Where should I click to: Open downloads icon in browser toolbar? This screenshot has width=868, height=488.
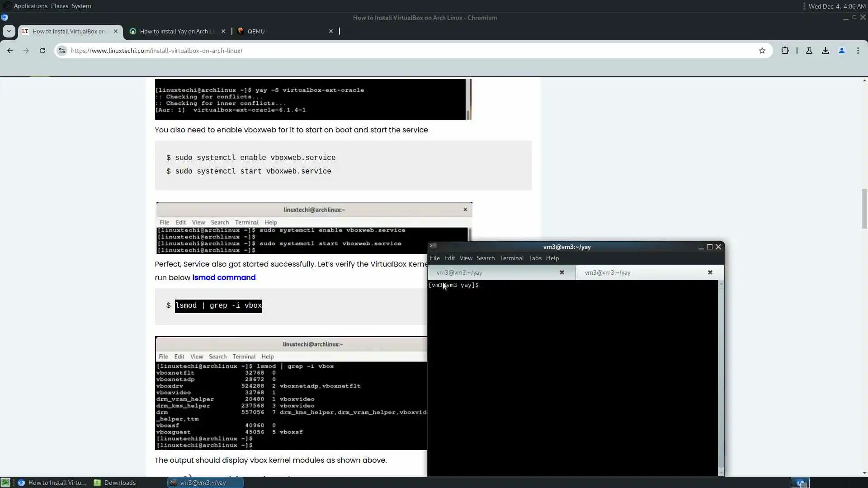825,51
